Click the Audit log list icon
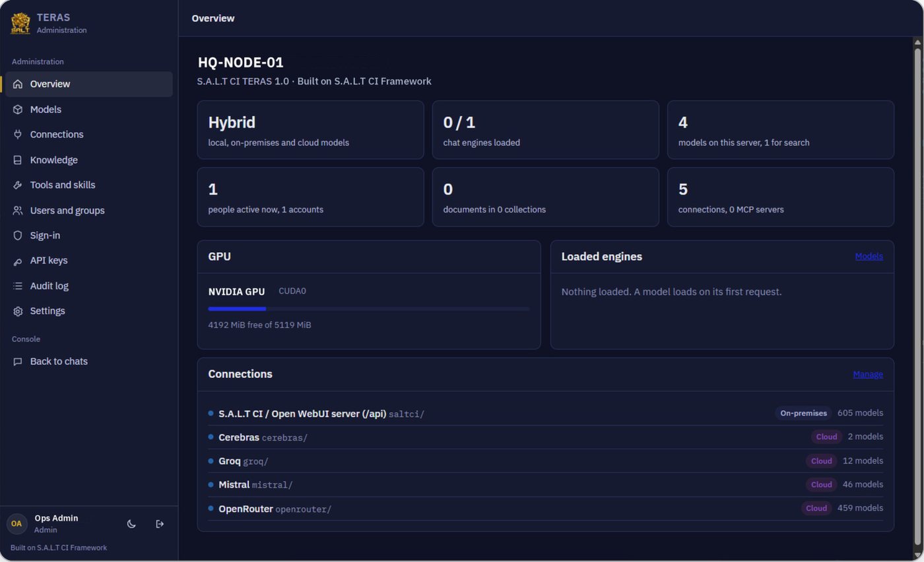Image resolution: width=924 pixels, height=562 pixels. point(18,286)
